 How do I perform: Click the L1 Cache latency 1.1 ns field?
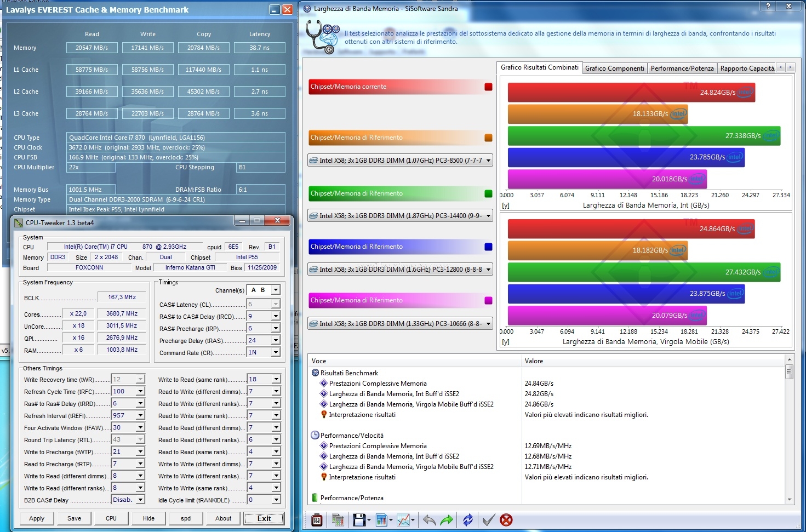pos(260,70)
